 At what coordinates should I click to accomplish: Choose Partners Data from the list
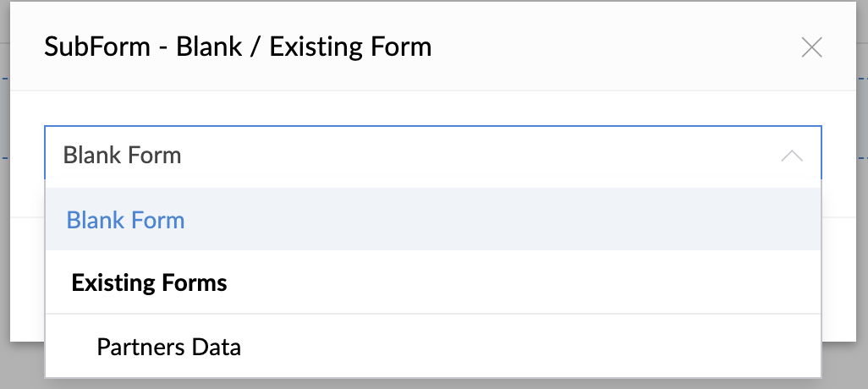click(168, 346)
